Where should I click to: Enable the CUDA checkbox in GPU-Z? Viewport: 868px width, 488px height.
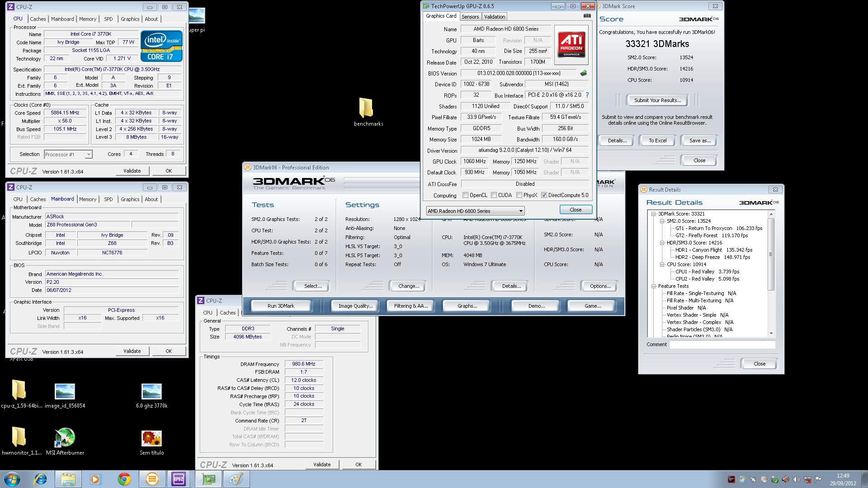[x=494, y=195]
